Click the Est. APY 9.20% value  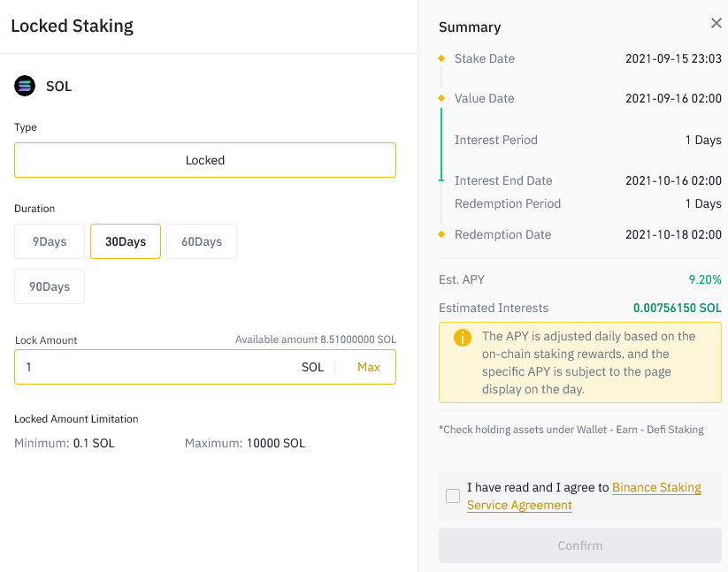705,279
